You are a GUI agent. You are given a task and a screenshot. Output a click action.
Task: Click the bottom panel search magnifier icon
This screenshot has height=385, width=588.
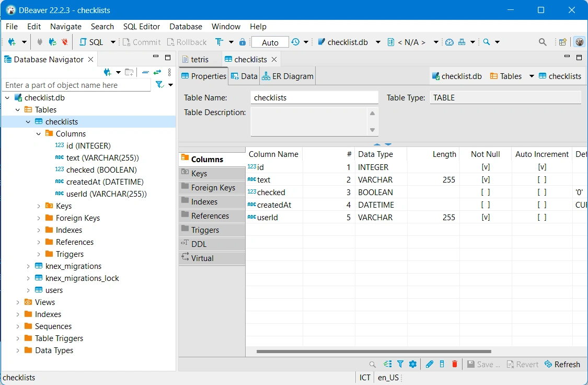(x=372, y=365)
